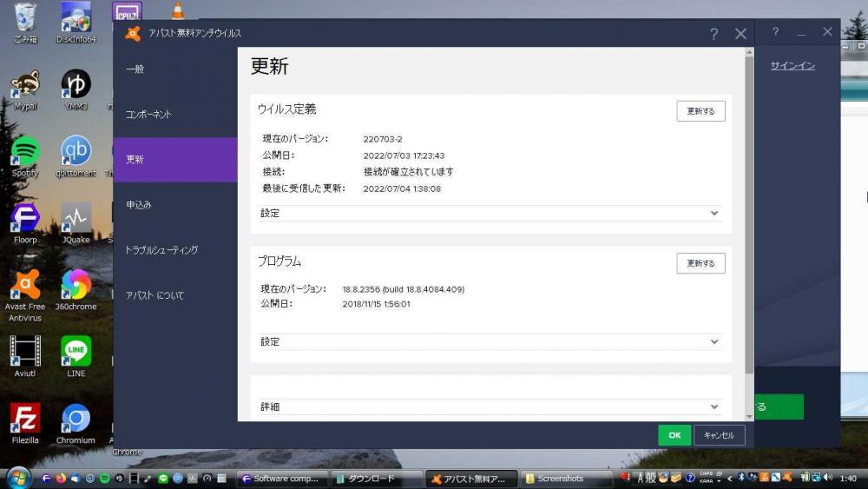868x489 pixels.
Task: Open the トラブルシューティング settings category
Action: click(x=175, y=250)
